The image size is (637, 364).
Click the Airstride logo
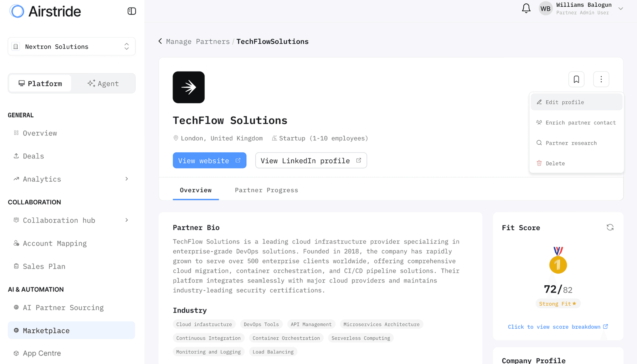[x=45, y=11]
